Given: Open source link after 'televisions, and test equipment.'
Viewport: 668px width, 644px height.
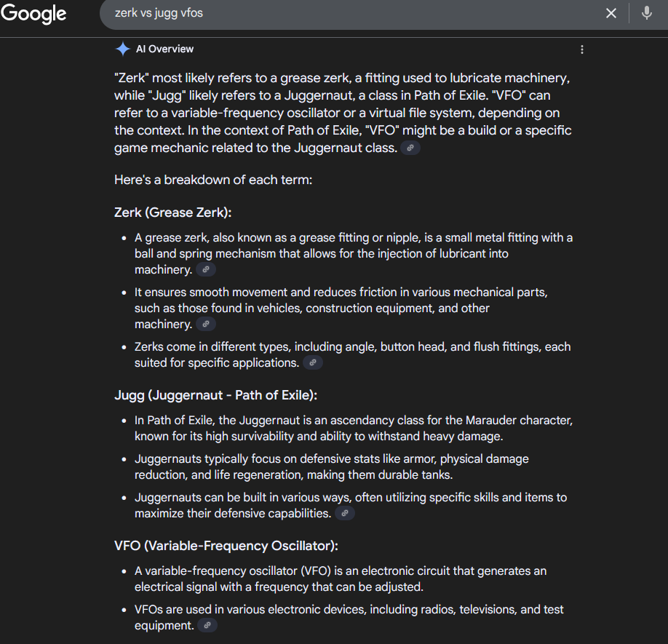Looking at the screenshot, I should click(x=207, y=625).
